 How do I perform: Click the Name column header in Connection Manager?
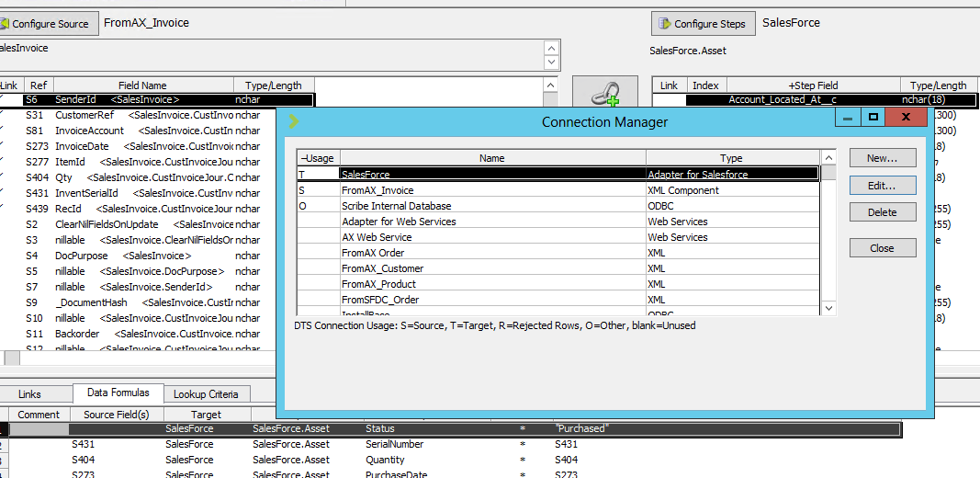point(492,158)
